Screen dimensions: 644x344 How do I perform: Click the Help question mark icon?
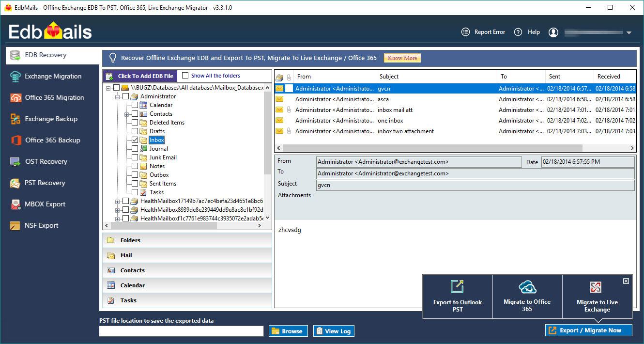pyautogui.click(x=518, y=32)
